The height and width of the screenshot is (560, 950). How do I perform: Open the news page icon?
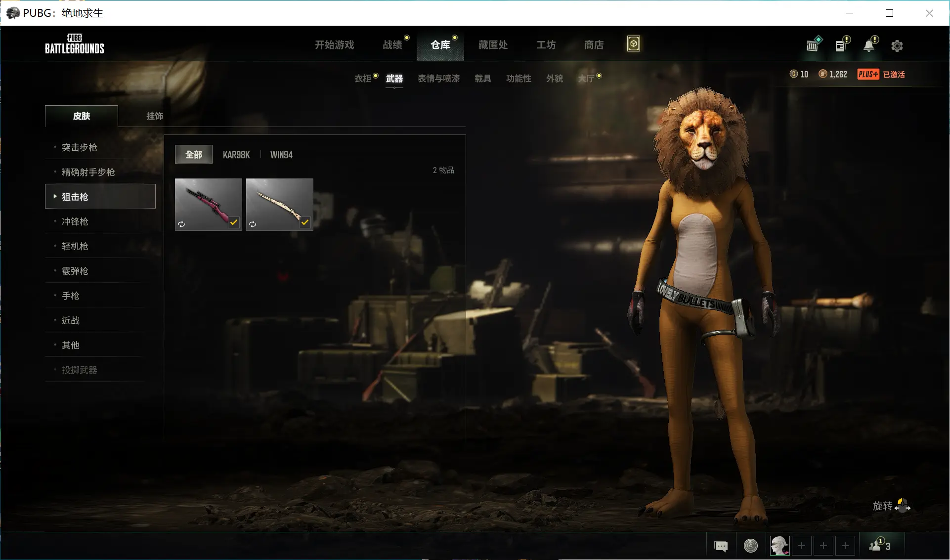841,45
